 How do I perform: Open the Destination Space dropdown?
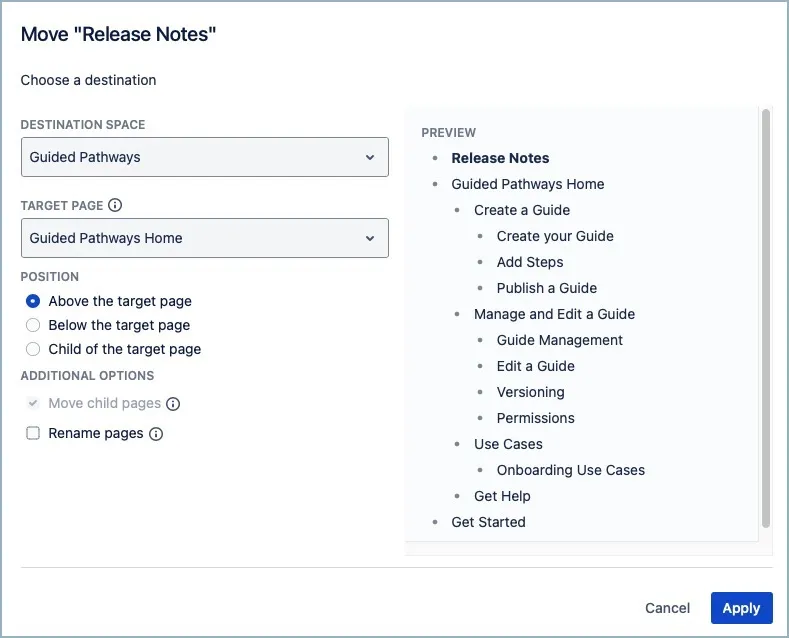pyautogui.click(x=204, y=157)
